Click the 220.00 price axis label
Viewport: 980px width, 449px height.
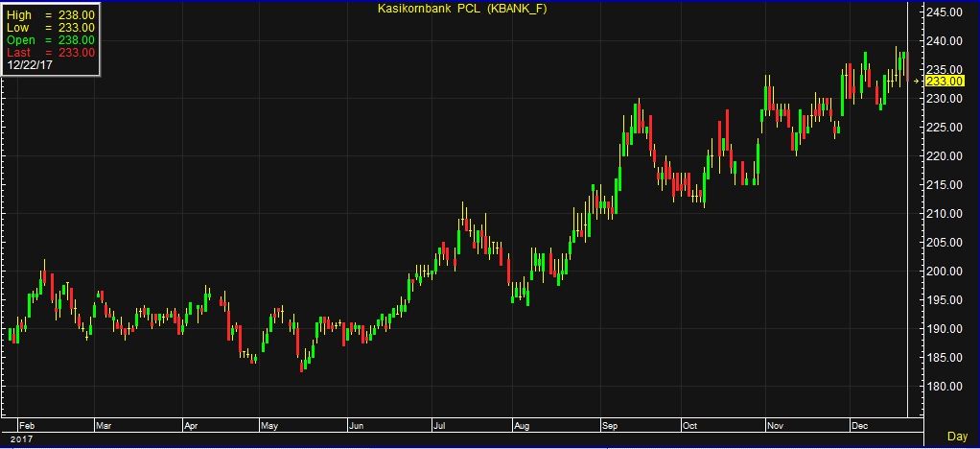[945, 156]
